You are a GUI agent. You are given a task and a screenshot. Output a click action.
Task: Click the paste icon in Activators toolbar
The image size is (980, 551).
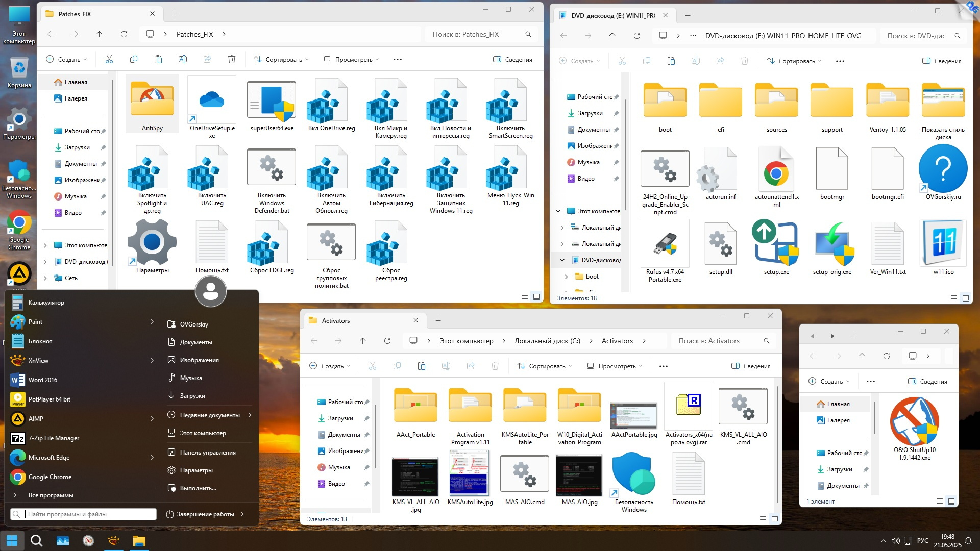[x=422, y=366]
